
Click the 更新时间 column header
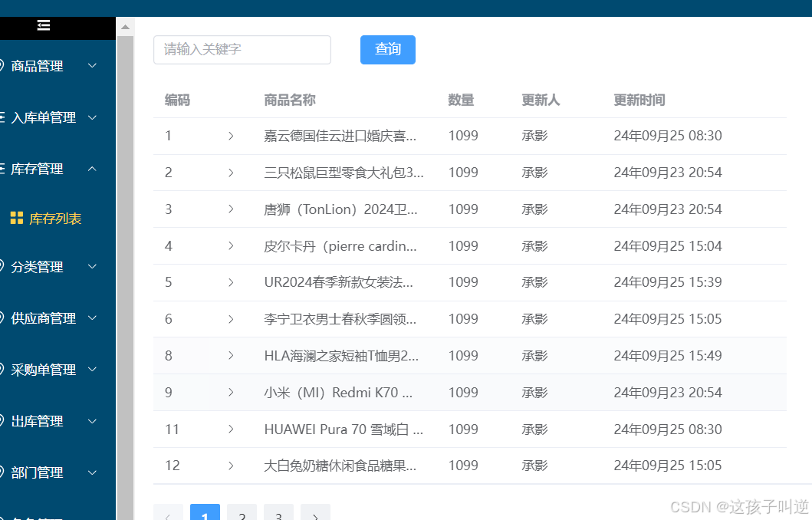click(639, 100)
